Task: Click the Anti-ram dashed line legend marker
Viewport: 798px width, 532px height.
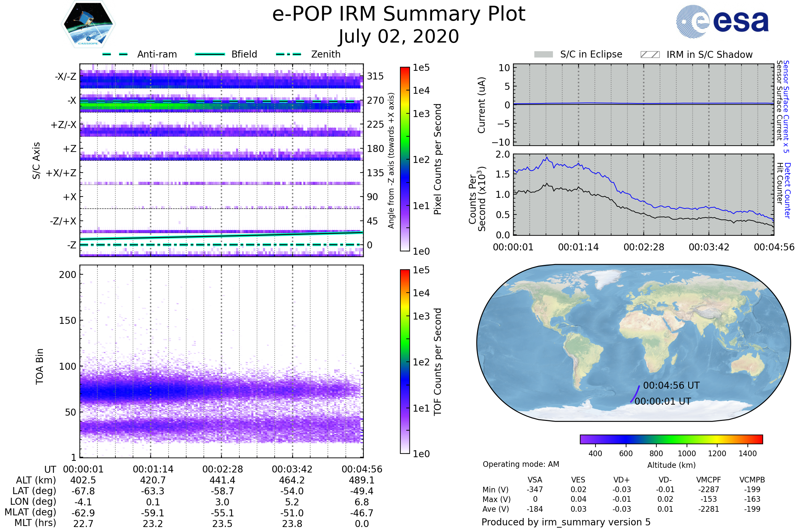Action: [x=115, y=54]
